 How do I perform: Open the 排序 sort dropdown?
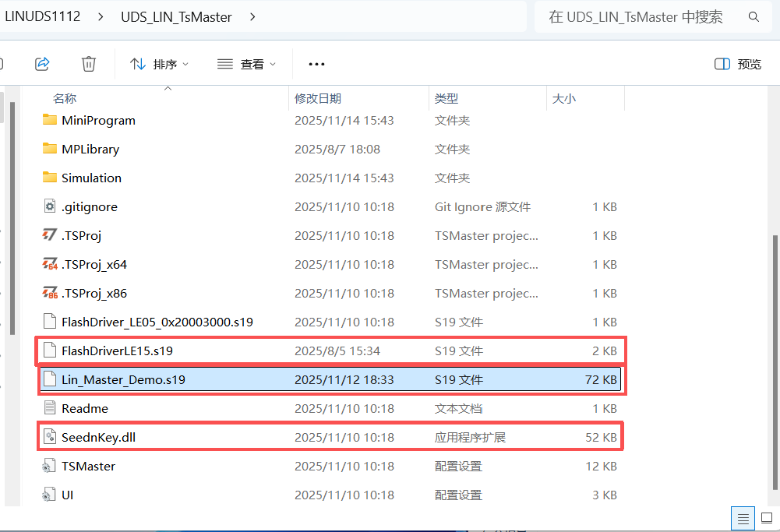(159, 64)
